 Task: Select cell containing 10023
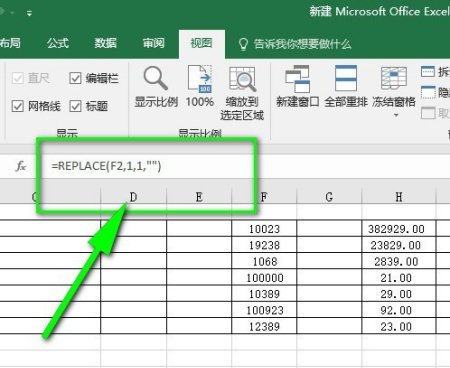[x=264, y=229]
